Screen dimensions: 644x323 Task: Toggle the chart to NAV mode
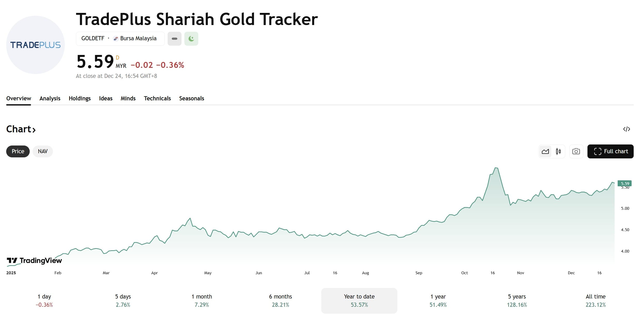(43, 151)
